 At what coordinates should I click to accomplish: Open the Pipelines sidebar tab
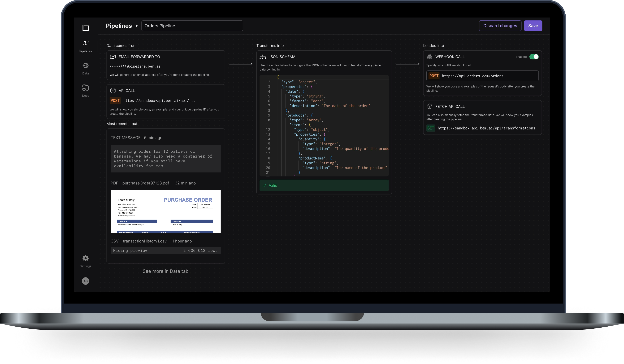point(85,46)
